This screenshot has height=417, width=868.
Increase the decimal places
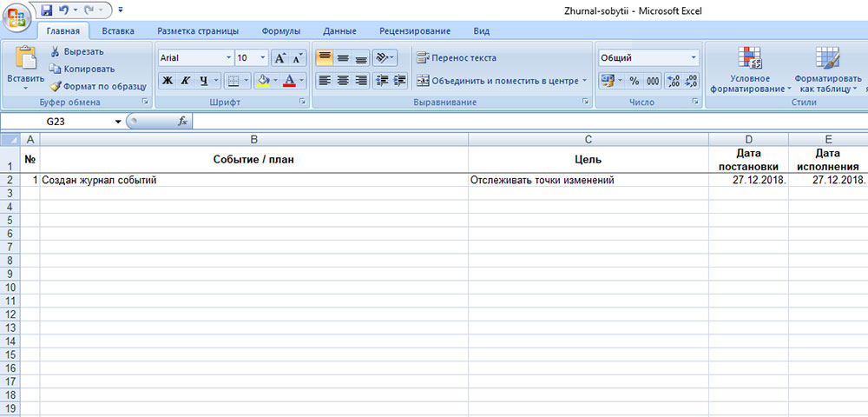674,81
